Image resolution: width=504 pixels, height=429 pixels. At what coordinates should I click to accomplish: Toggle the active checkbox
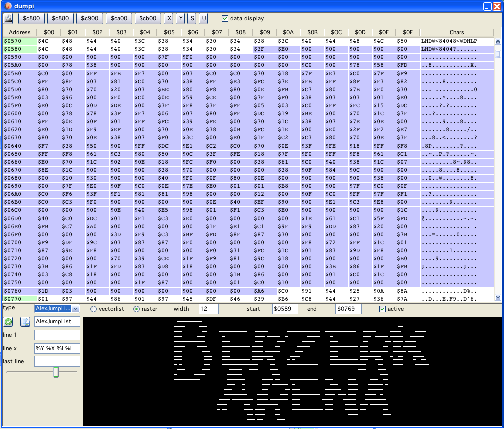pos(382,309)
